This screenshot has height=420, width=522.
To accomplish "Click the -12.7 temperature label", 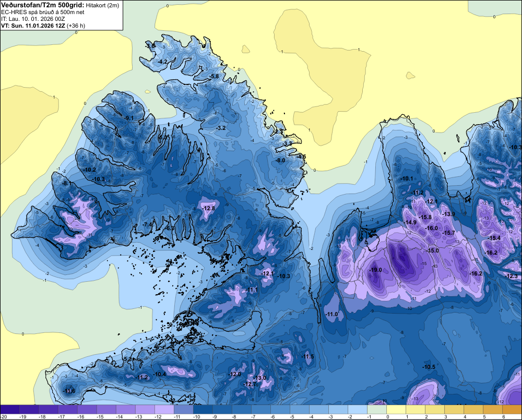I will coord(250,384).
